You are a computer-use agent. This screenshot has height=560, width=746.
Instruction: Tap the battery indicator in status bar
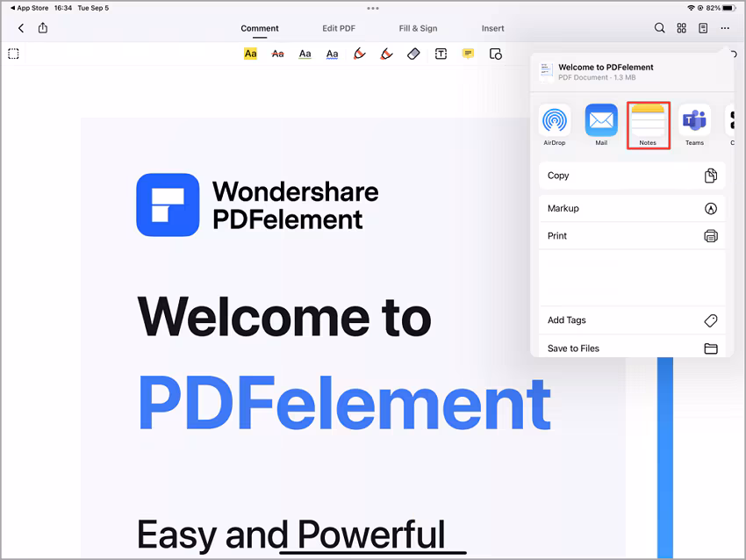tap(728, 8)
